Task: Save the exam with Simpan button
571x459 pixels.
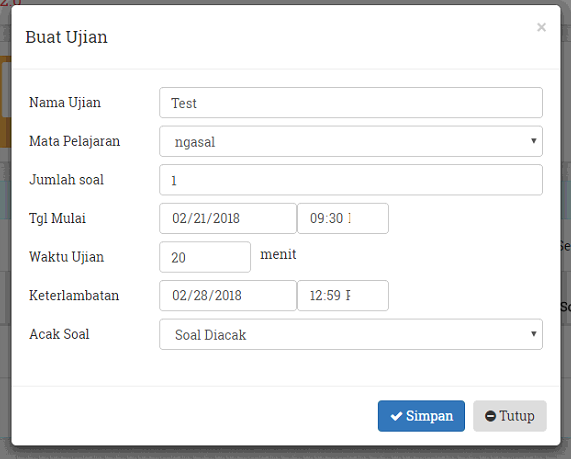Action: 421,416
